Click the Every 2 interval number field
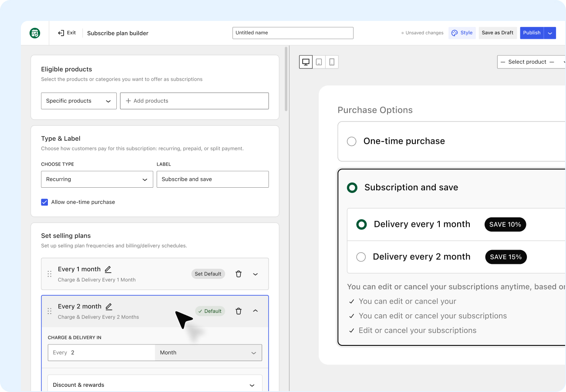Screen dimensions: 566x392 click(101, 353)
